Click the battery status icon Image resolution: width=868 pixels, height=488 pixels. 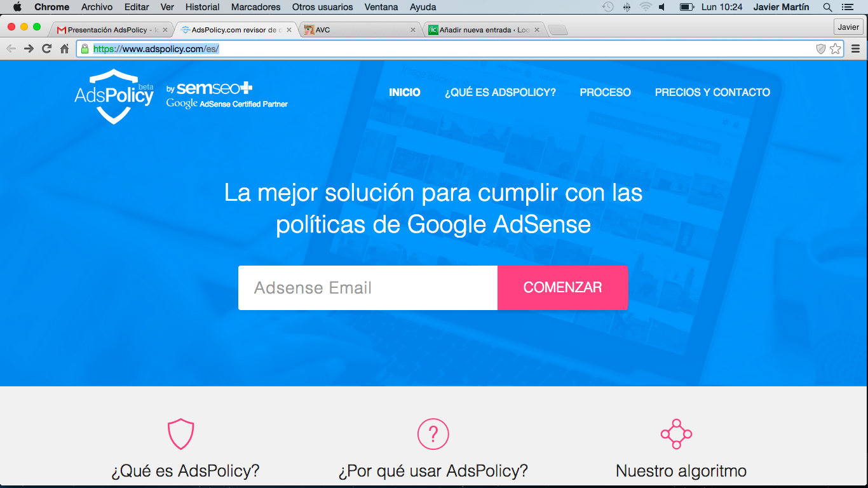(686, 7)
